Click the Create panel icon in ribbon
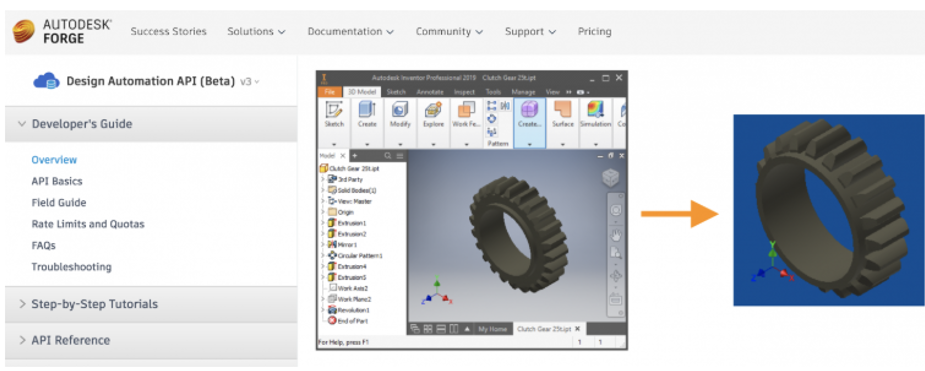The image size is (925, 371). pyautogui.click(x=367, y=110)
